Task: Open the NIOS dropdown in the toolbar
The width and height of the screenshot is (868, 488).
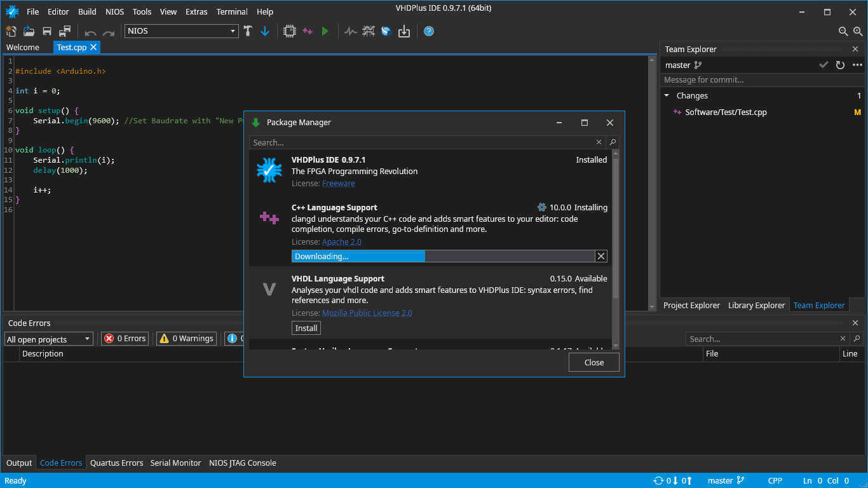Action: 182,30
